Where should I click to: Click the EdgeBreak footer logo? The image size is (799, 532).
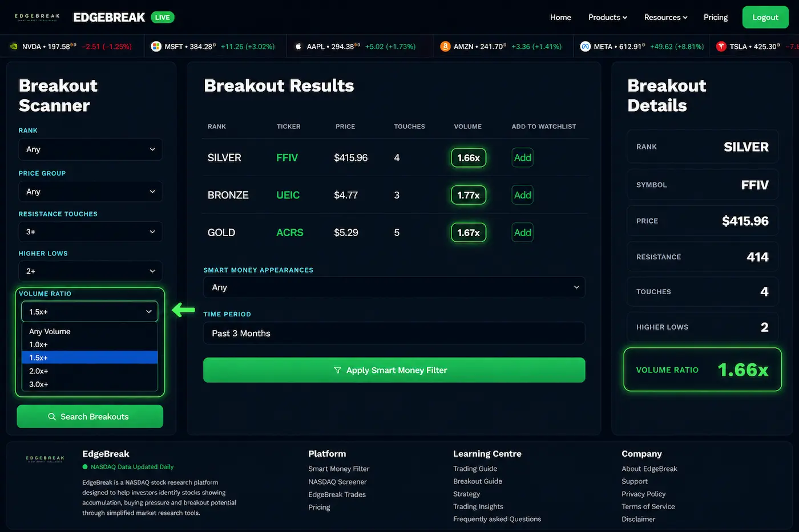[45, 458]
